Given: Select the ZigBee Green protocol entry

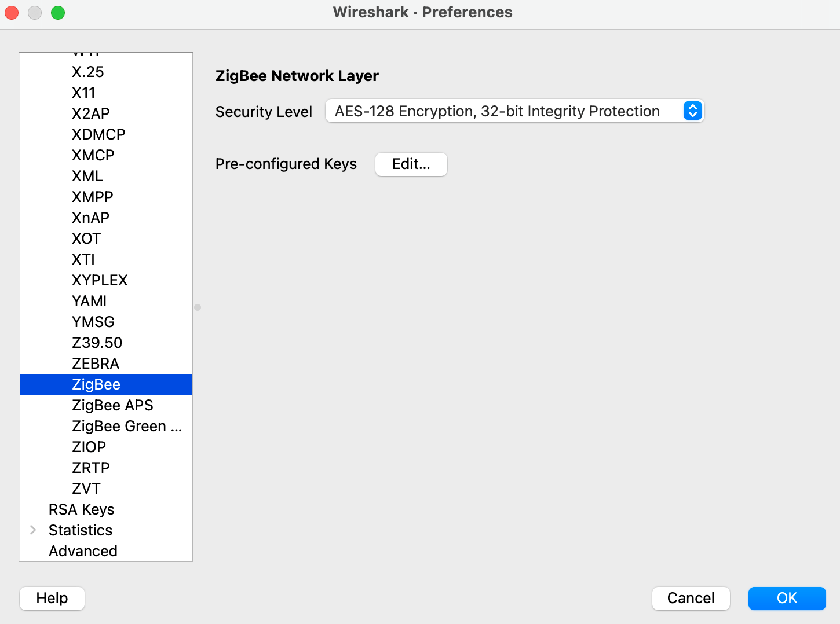Looking at the screenshot, I should tap(126, 425).
